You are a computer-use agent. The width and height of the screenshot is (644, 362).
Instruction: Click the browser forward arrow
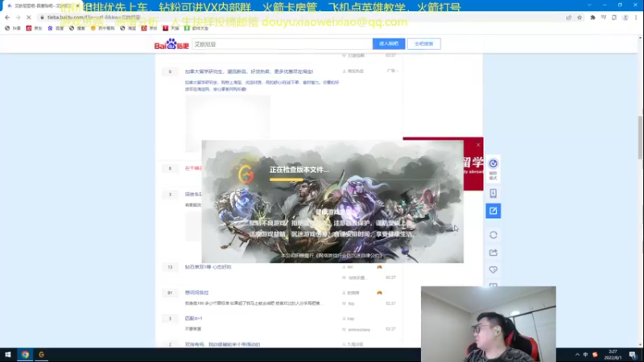(x=18, y=18)
